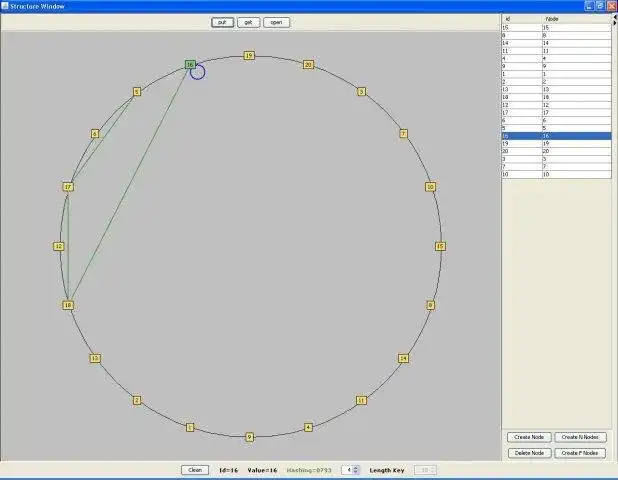Image resolution: width=618 pixels, height=480 pixels.
Task: Click the hashing value spinner showing 4
Action: coord(349,470)
